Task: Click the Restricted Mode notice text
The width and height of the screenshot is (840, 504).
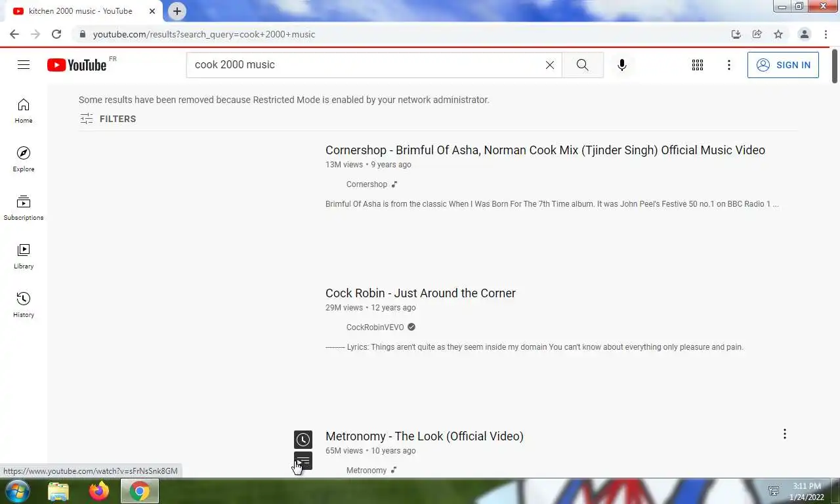Action: pos(284,100)
